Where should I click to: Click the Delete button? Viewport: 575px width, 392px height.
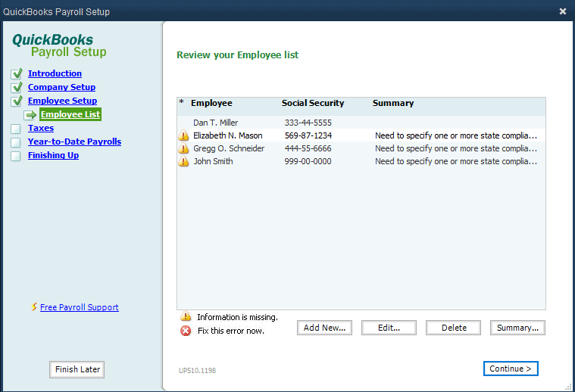click(453, 328)
